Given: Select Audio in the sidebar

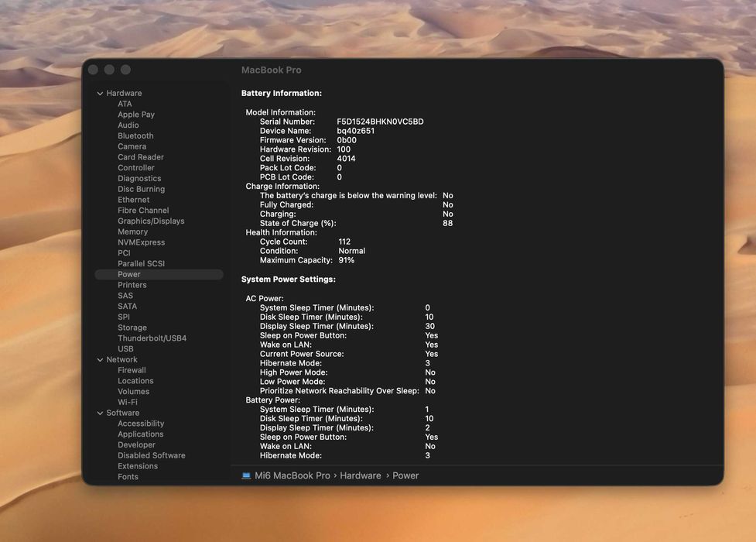Looking at the screenshot, I should point(128,125).
